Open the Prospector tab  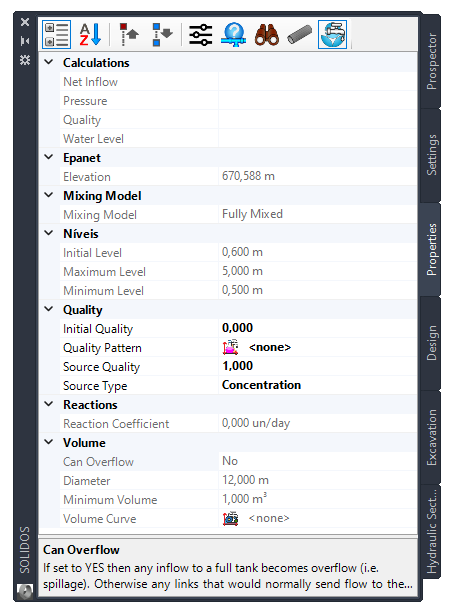(x=431, y=61)
